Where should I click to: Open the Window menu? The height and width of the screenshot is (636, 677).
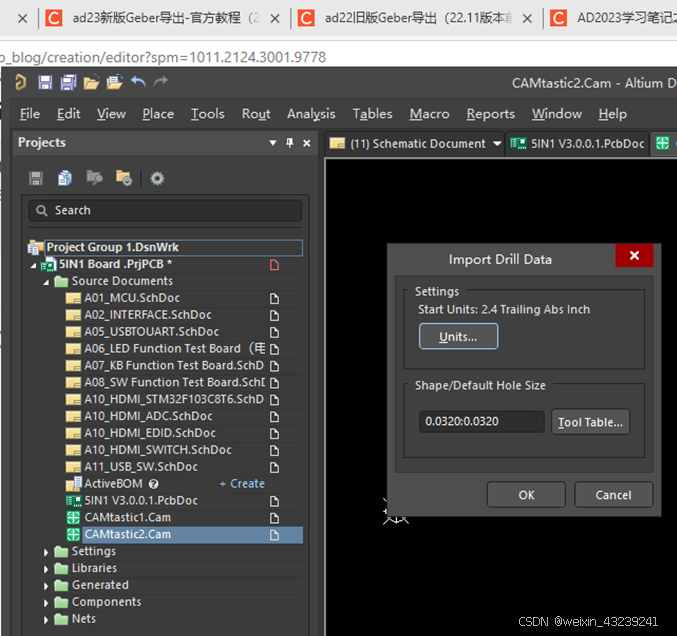(x=557, y=114)
